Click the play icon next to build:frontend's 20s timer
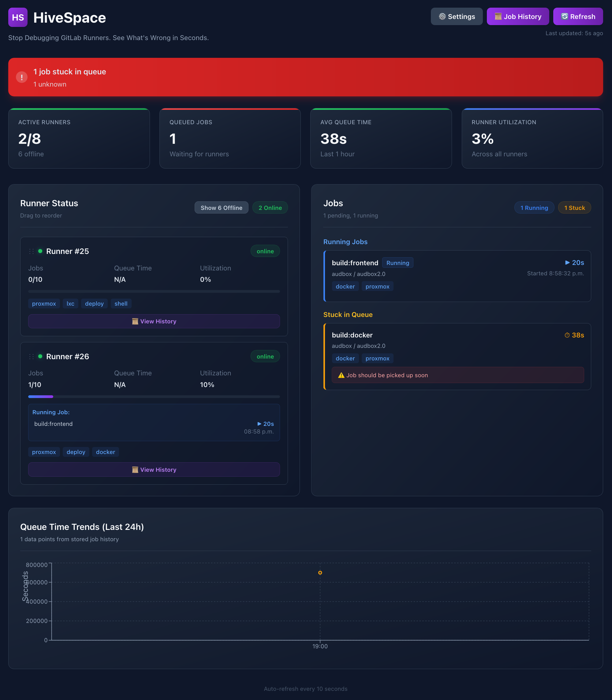Screen dimensions: 612x700 coord(568,262)
